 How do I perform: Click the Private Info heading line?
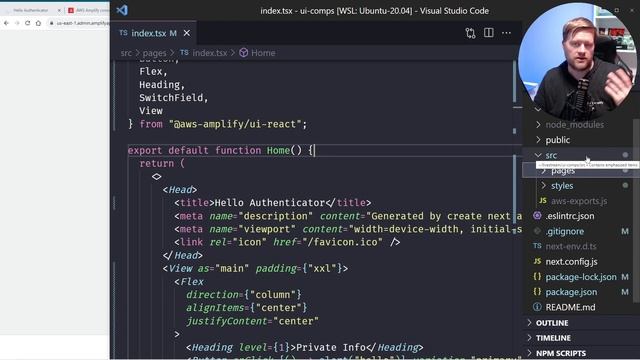[x=304, y=347]
